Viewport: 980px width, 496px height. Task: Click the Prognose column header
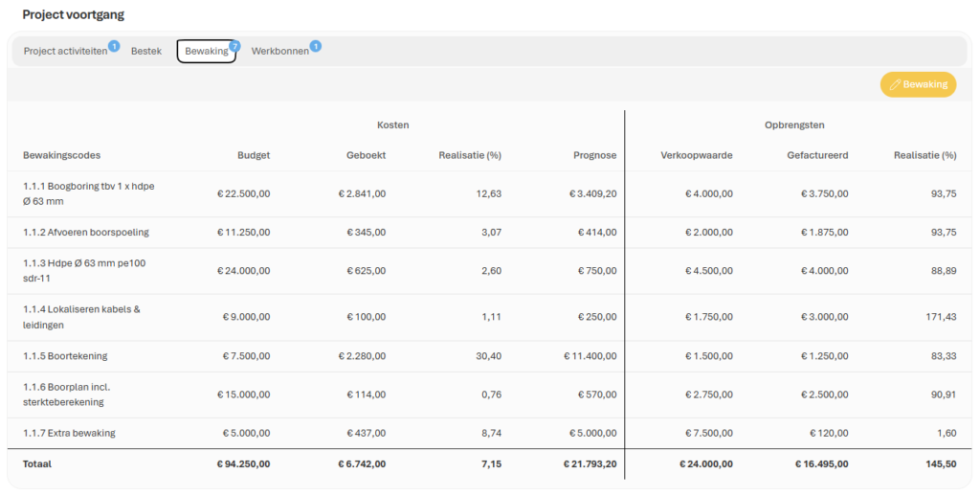595,155
